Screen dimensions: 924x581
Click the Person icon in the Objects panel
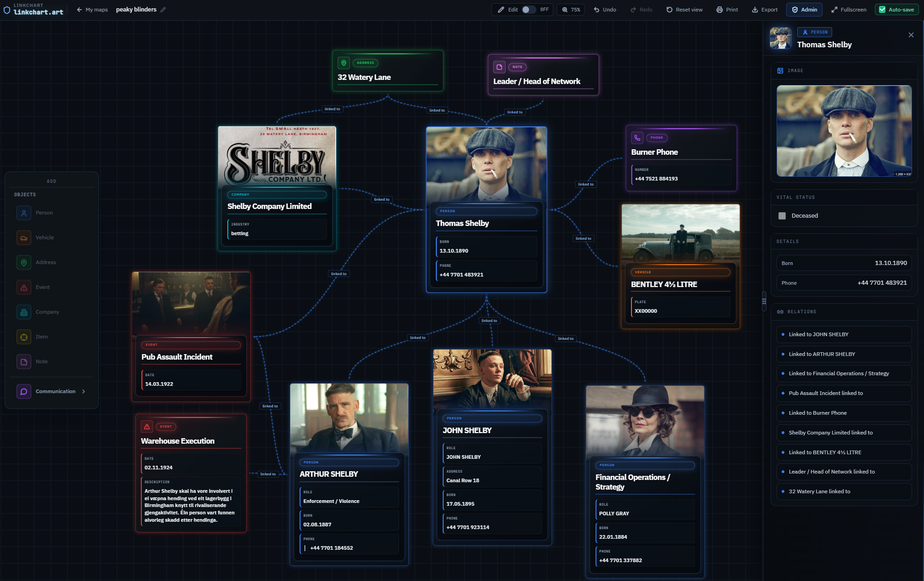click(x=24, y=213)
